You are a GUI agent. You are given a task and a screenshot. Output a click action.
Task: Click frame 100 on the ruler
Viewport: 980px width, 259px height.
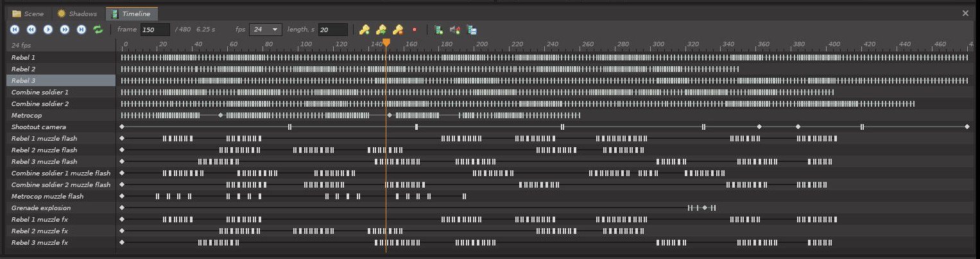tap(305, 44)
